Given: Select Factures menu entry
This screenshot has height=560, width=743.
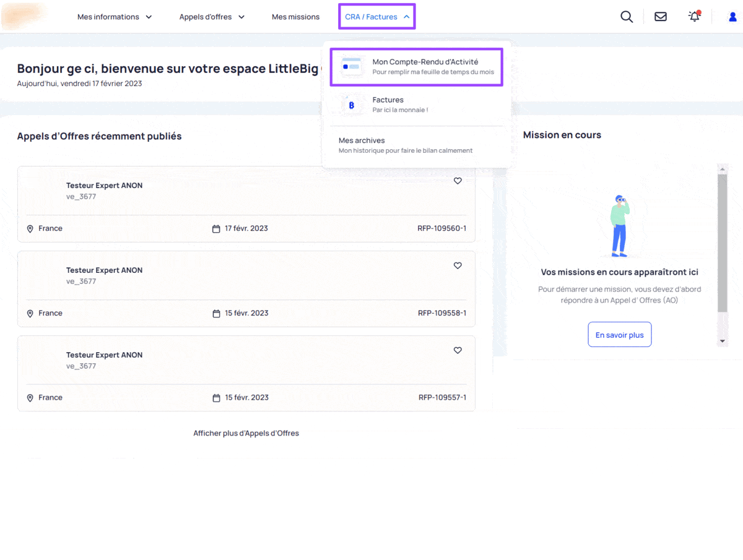Looking at the screenshot, I should tap(416, 105).
